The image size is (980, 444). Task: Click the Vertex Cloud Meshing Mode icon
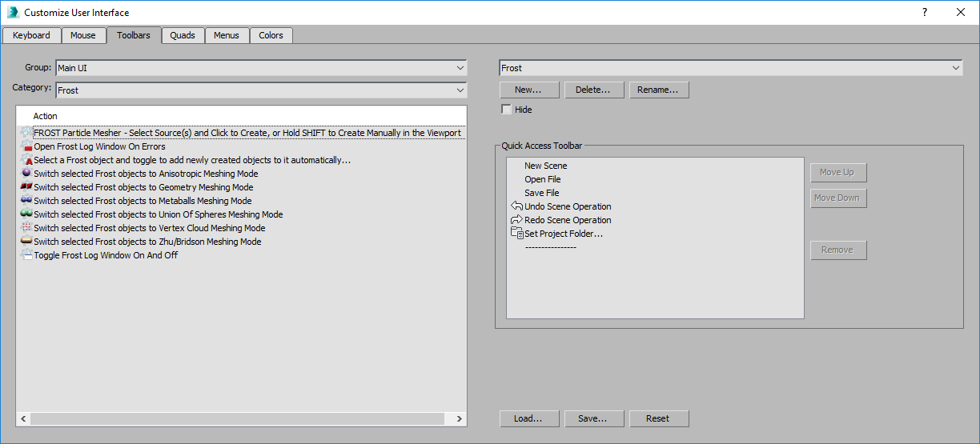click(26, 228)
